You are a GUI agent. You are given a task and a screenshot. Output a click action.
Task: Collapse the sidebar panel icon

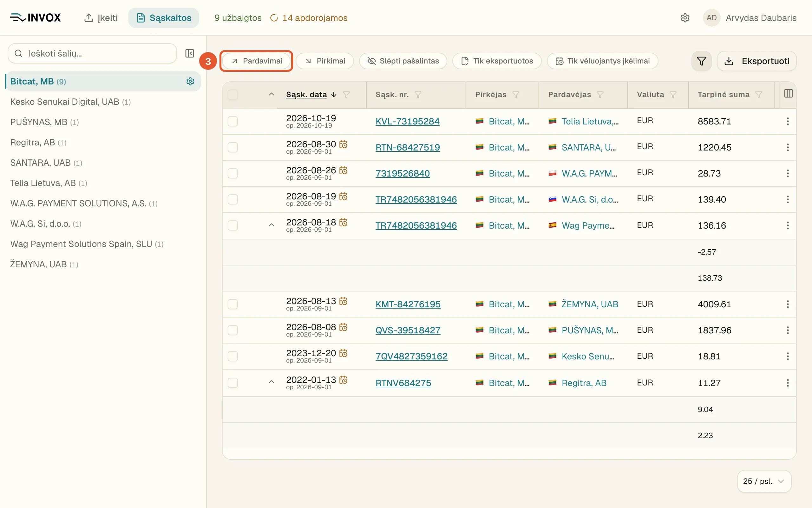(x=190, y=53)
